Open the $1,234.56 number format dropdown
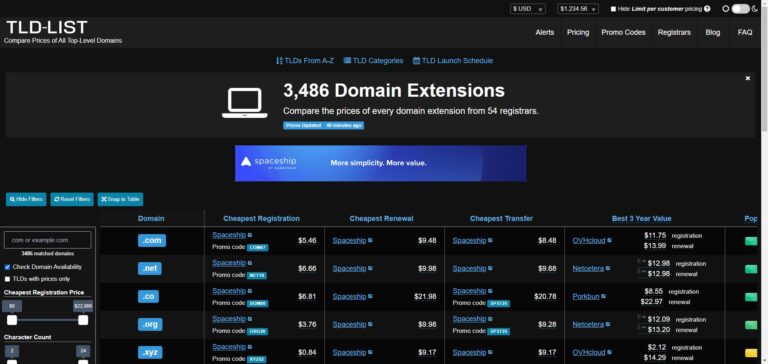 coord(578,9)
